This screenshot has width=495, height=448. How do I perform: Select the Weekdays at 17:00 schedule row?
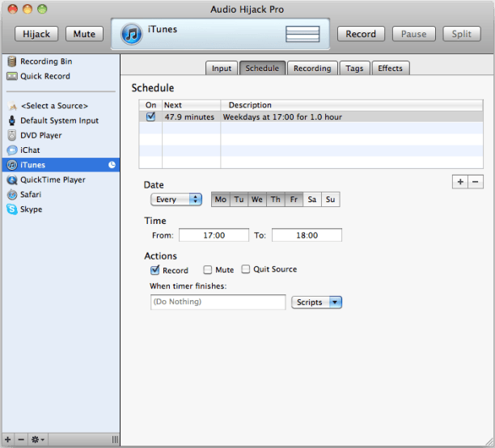point(311,116)
